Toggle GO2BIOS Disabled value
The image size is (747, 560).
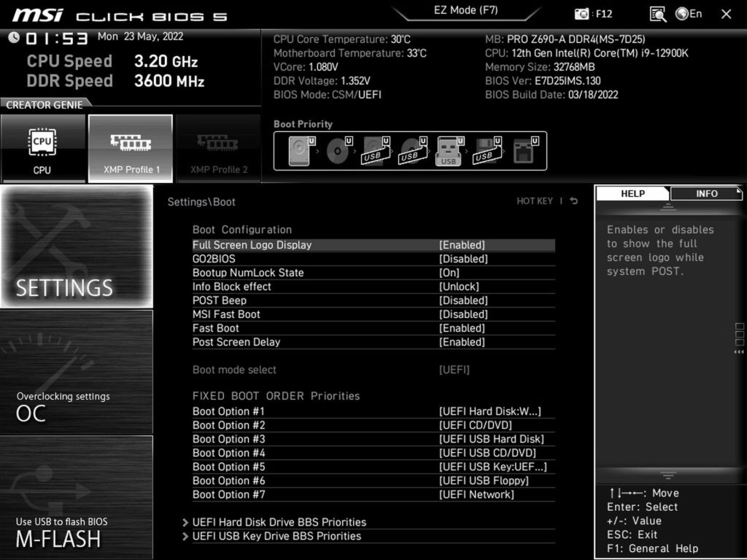click(463, 259)
